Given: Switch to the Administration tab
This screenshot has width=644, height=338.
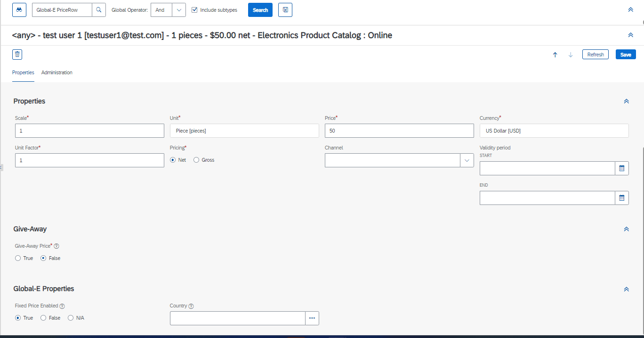Looking at the screenshot, I should tap(57, 72).
